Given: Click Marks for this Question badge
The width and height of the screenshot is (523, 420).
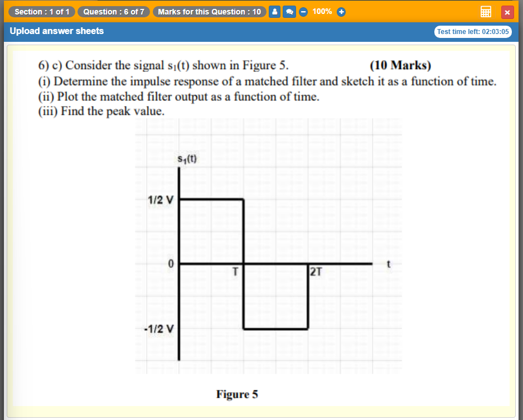Looking at the screenshot, I should (x=209, y=12).
